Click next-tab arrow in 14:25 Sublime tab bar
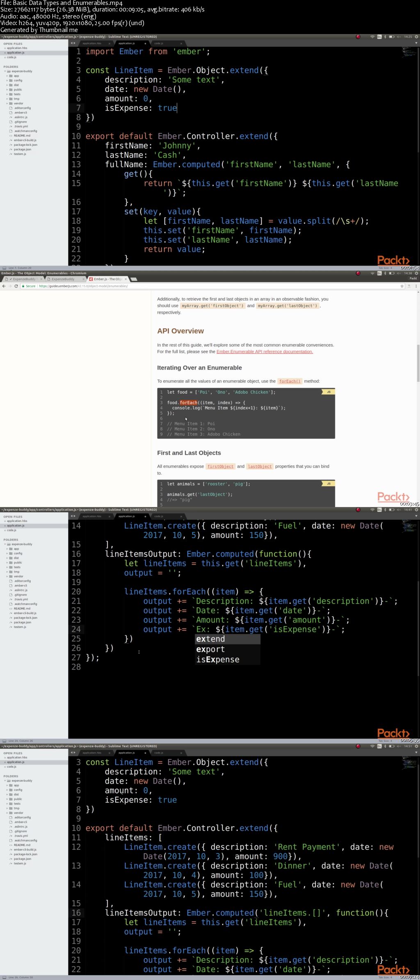Image resolution: width=420 pixels, height=980 pixels. [x=74, y=43]
